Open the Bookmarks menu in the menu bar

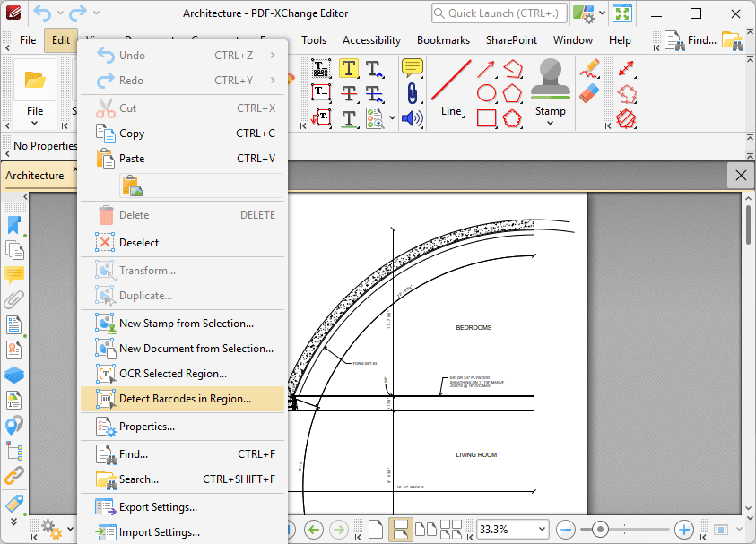[x=443, y=40]
